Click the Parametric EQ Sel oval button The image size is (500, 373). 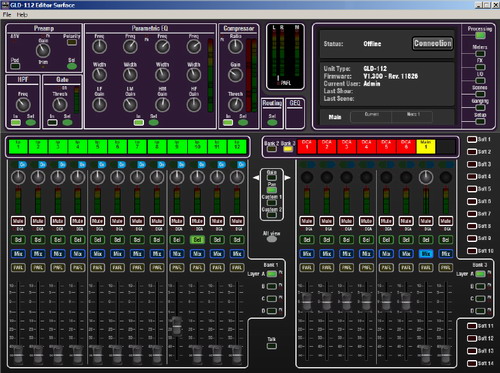(x=154, y=122)
